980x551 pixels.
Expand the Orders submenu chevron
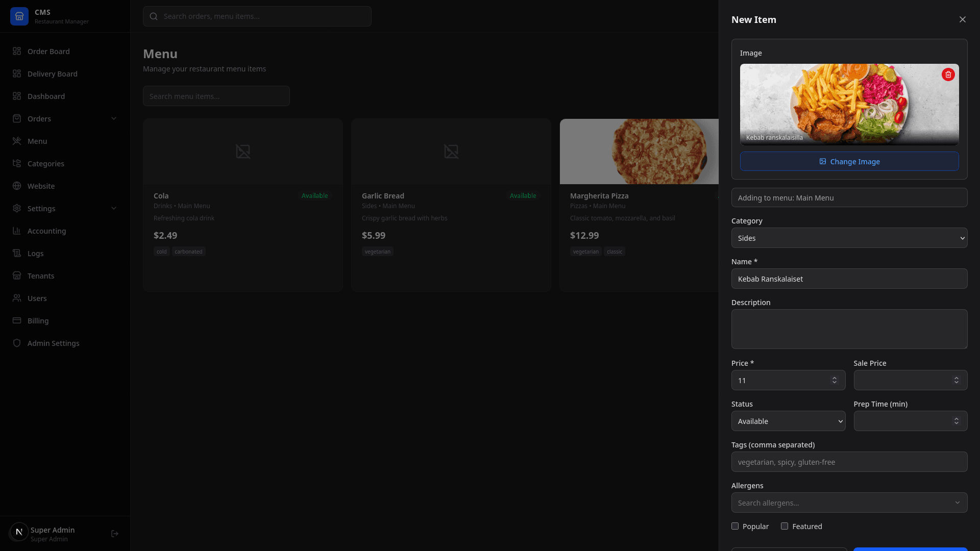coord(114,119)
